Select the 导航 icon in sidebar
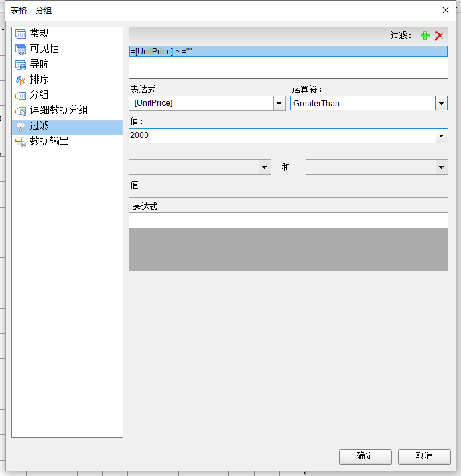 pos(21,64)
